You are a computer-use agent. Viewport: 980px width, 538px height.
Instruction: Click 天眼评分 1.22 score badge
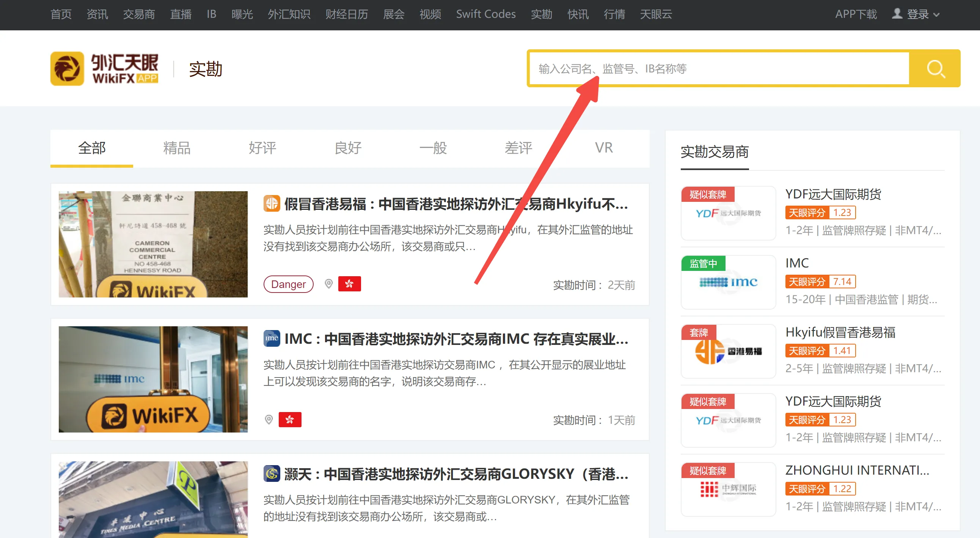point(820,489)
